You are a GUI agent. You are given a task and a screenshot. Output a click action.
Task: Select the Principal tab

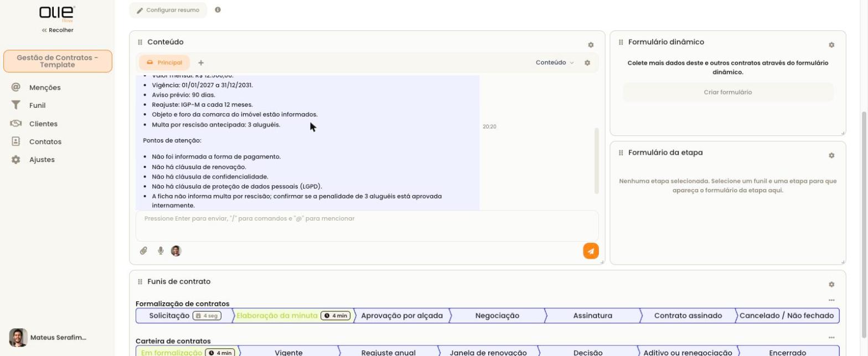pos(164,62)
